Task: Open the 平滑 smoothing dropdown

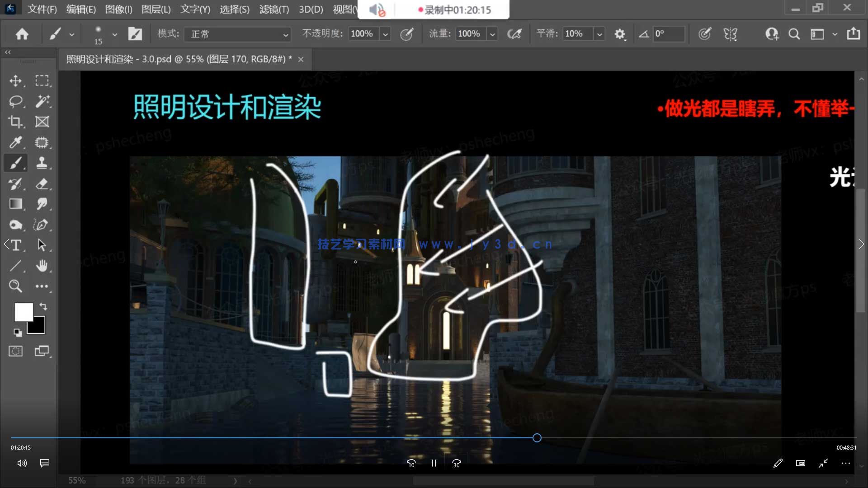Action: point(599,33)
